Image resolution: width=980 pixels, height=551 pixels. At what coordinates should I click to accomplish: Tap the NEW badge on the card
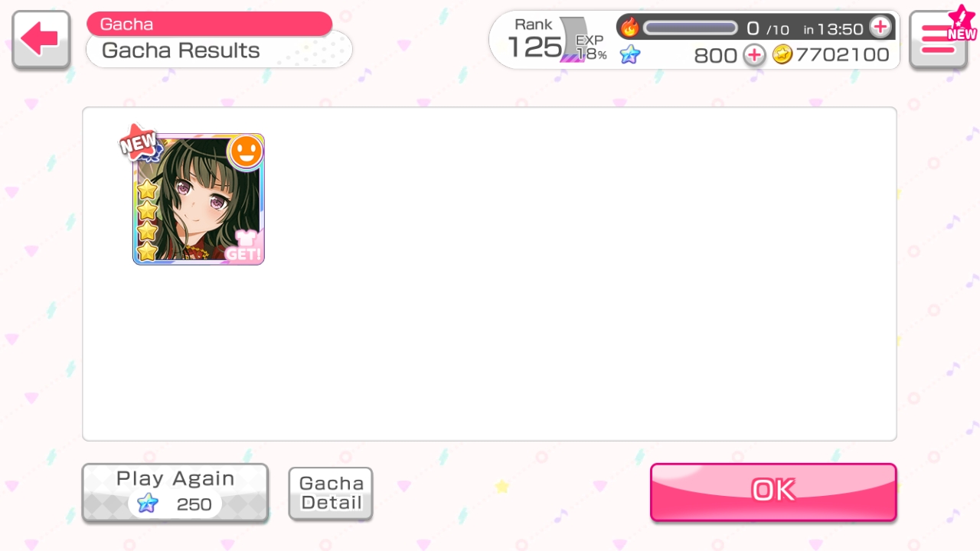pos(139,143)
